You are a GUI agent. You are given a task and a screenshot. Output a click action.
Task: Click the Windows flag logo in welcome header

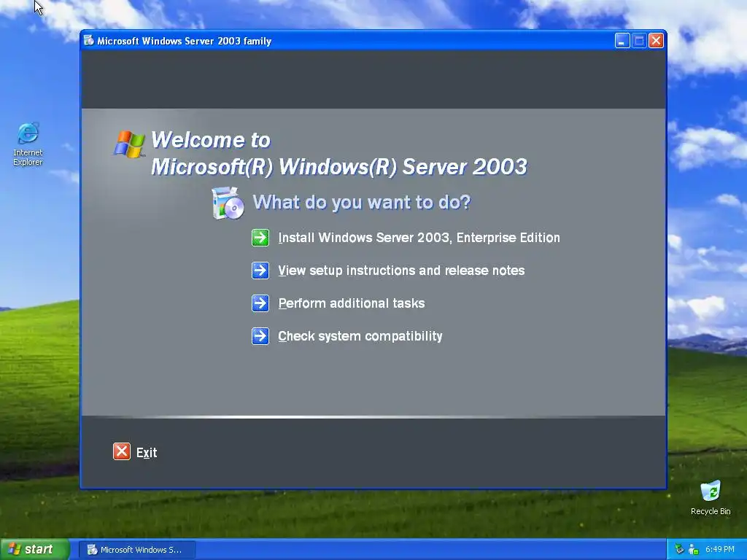pyautogui.click(x=129, y=144)
